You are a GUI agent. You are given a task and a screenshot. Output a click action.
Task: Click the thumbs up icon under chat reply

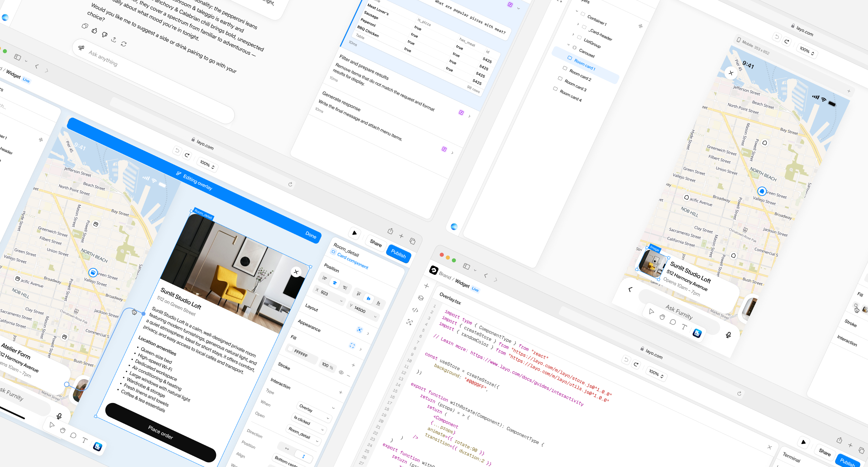[94, 31]
